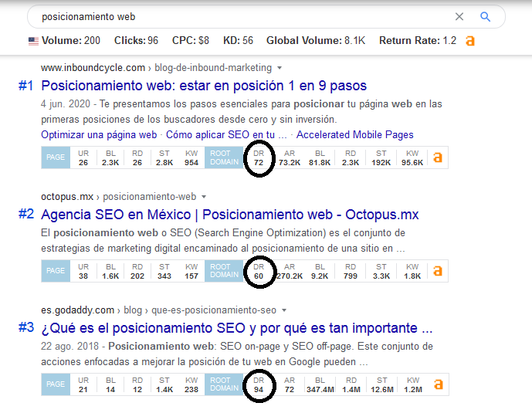Click the blue magnifier search icon
Image resolution: width=532 pixels, height=413 pixels.
(485, 17)
